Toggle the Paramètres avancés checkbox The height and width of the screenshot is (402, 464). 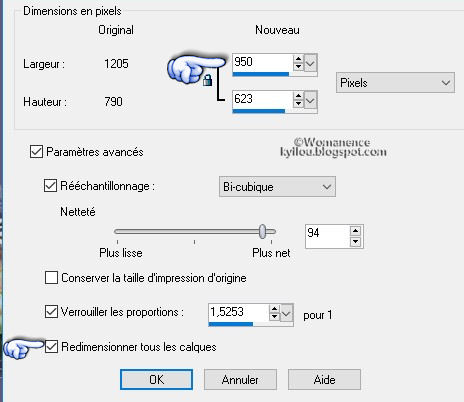click(x=36, y=151)
